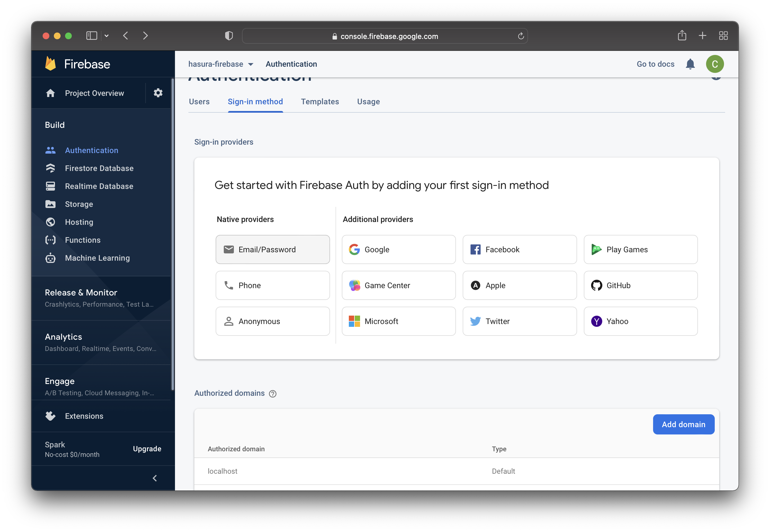The height and width of the screenshot is (532, 770).
Task: Click the localhost domain row
Action: click(x=457, y=471)
